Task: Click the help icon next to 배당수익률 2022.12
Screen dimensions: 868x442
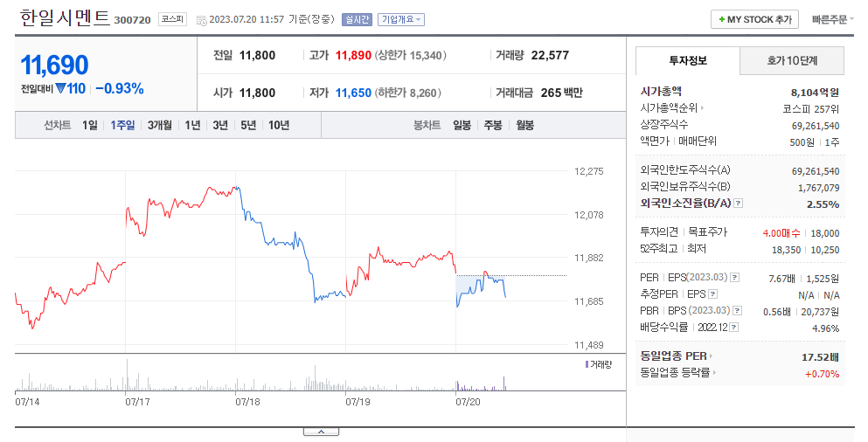Action: pyautogui.click(x=734, y=327)
